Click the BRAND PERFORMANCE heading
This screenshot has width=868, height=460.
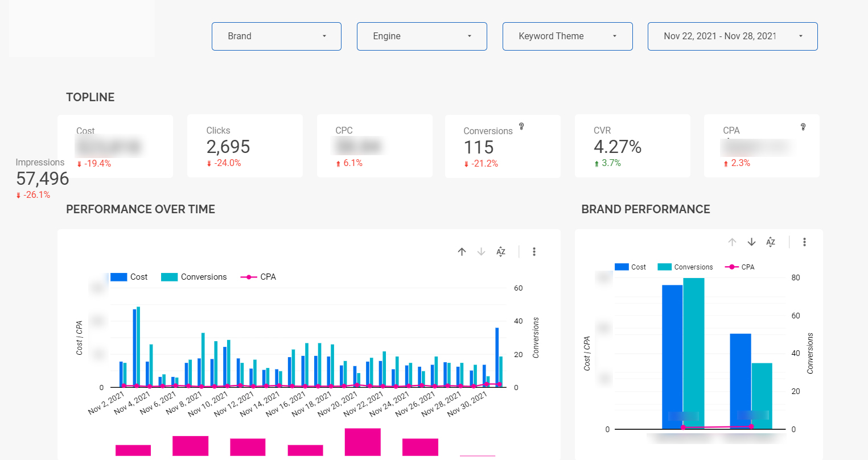645,209
